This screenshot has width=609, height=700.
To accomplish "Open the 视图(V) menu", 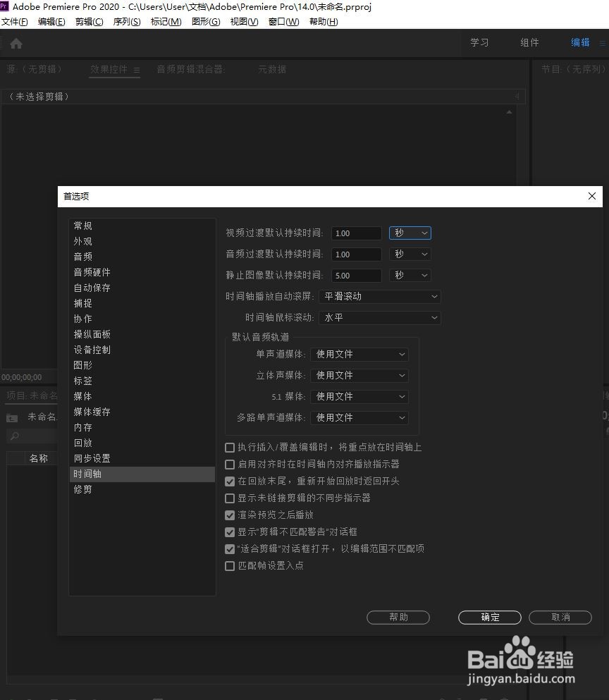I will pos(244,21).
